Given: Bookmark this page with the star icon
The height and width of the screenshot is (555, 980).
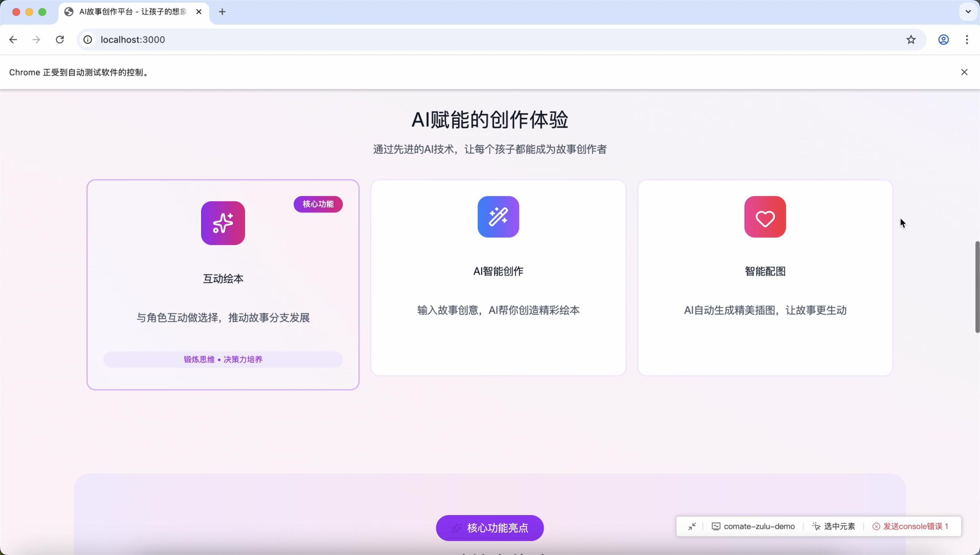Looking at the screenshot, I should (911, 39).
